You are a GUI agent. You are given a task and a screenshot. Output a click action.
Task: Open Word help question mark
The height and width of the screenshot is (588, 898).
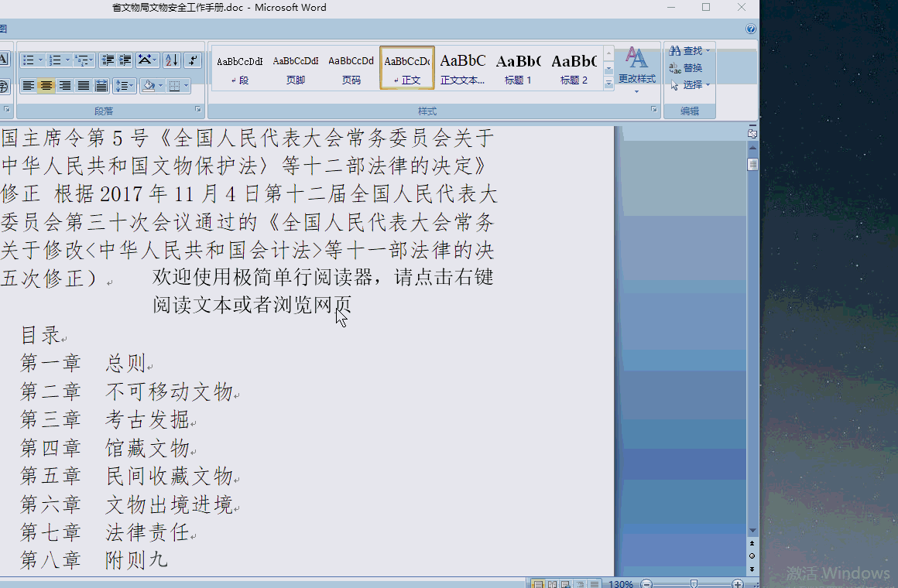click(x=751, y=29)
